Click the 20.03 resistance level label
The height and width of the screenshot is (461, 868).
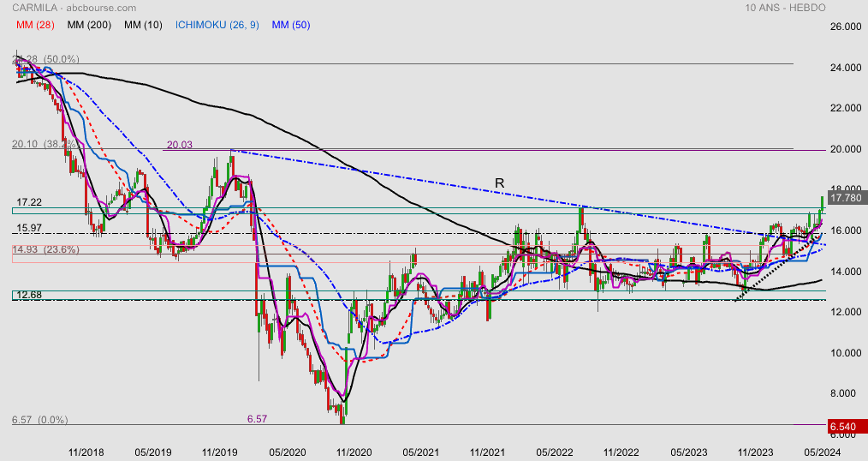pyautogui.click(x=180, y=145)
